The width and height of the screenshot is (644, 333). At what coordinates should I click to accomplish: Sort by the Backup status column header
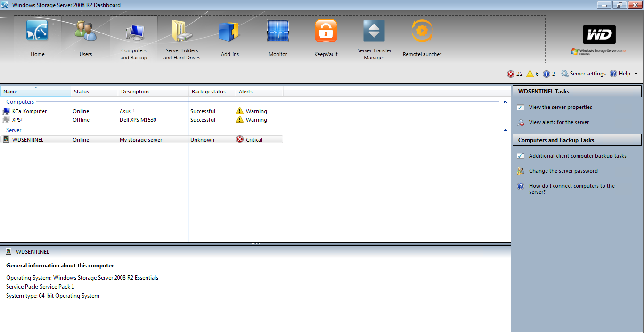click(x=212, y=92)
